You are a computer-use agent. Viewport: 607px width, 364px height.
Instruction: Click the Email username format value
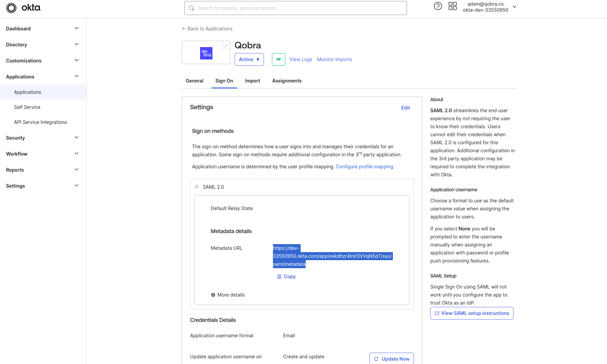pos(289,336)
